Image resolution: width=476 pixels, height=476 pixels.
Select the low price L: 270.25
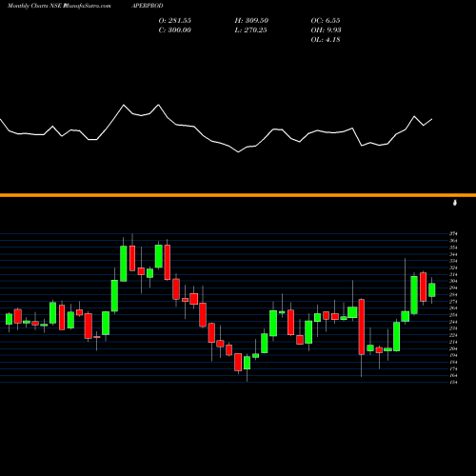coord(251,30)
